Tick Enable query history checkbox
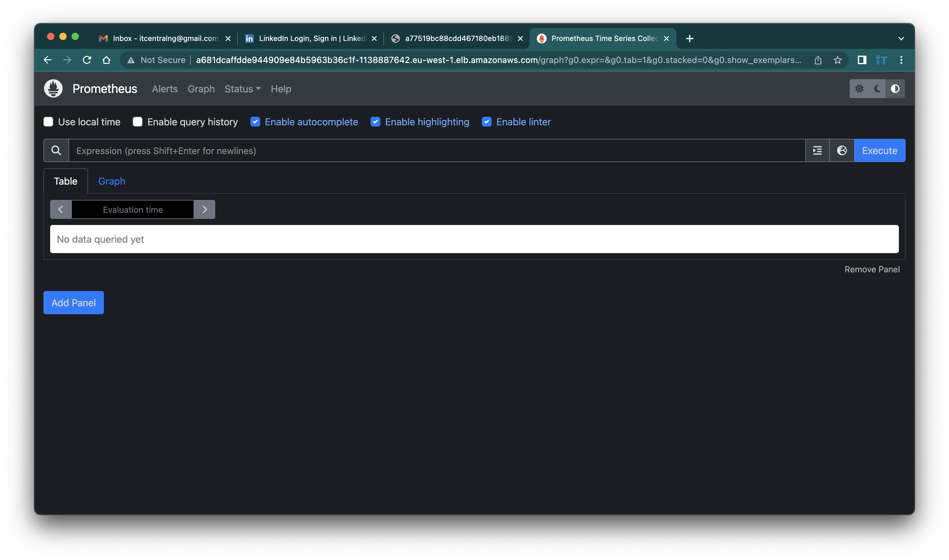949x560 pixels. pos(138,122)
